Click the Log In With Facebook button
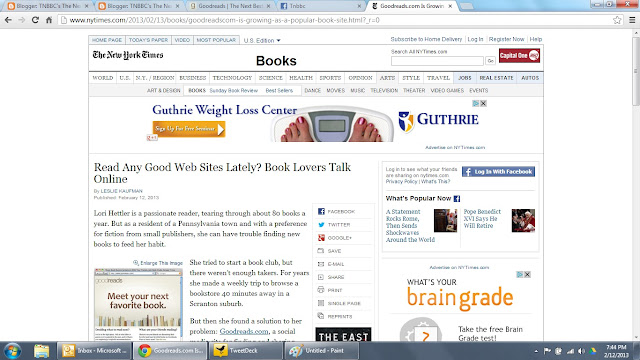 click(x=498, y=171)
